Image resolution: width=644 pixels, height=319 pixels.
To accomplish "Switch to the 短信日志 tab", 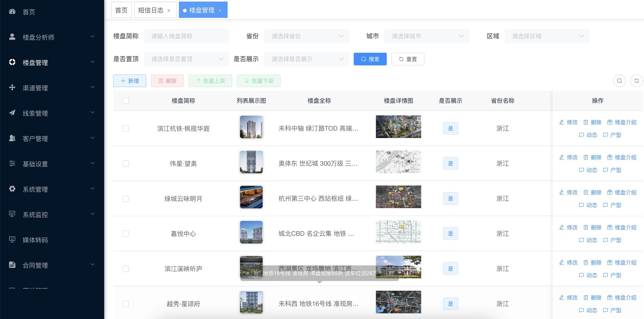I will pyautogui.click(x=151, y=10).
